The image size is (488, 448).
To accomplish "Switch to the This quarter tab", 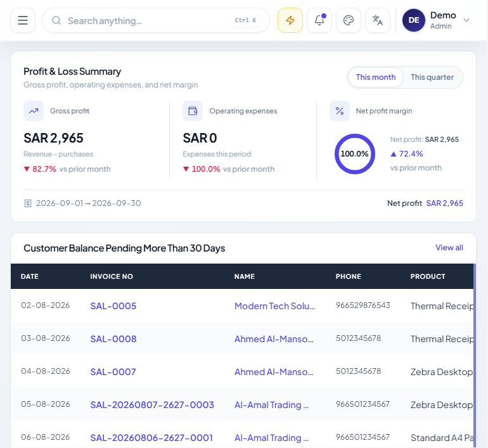I will (432, 77).
